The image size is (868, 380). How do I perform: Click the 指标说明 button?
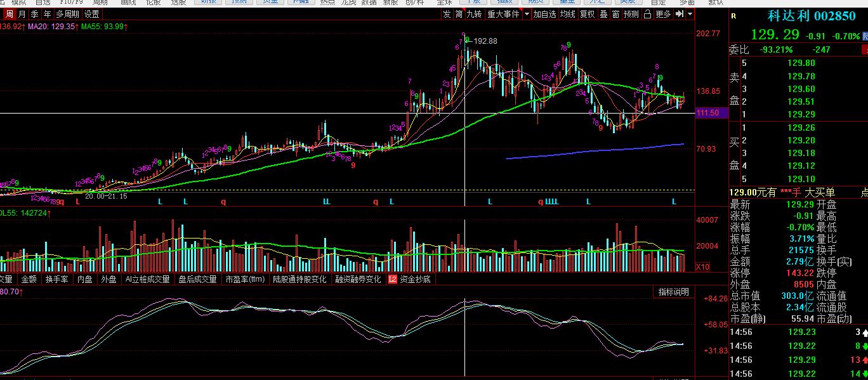pyautogui.click(x=673, y=292)
